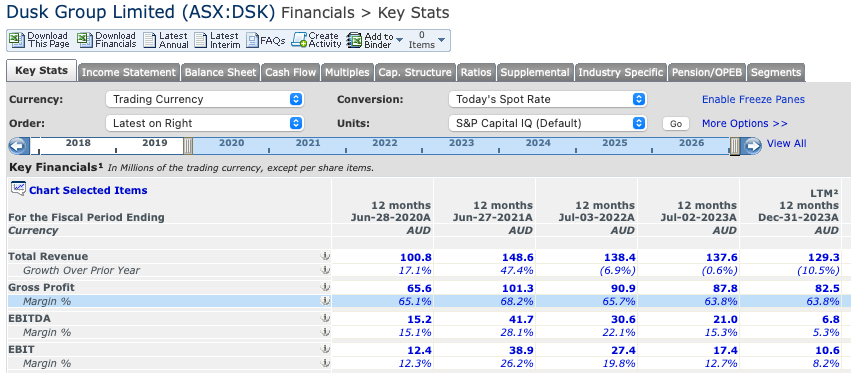
Task: Open the Currency dropdown
Action: pyautogui.click(x=205, y=99)
